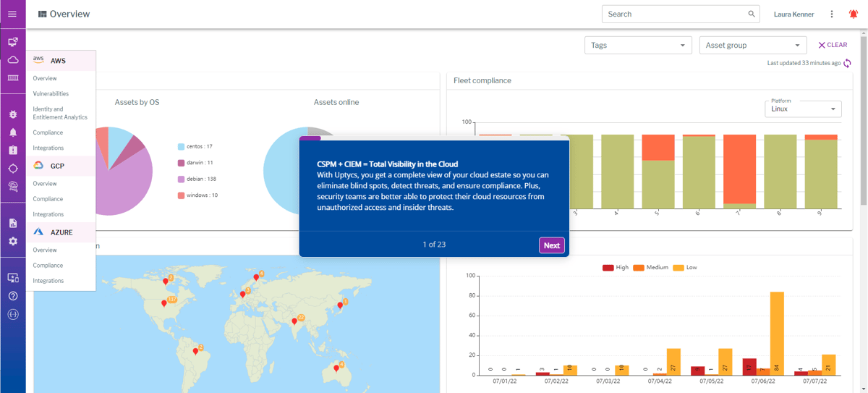Image resolution: width=868 pixels, height=393 pixels.
Task: Click the monitor assets icon in sidebar
Action: (13, 42)
